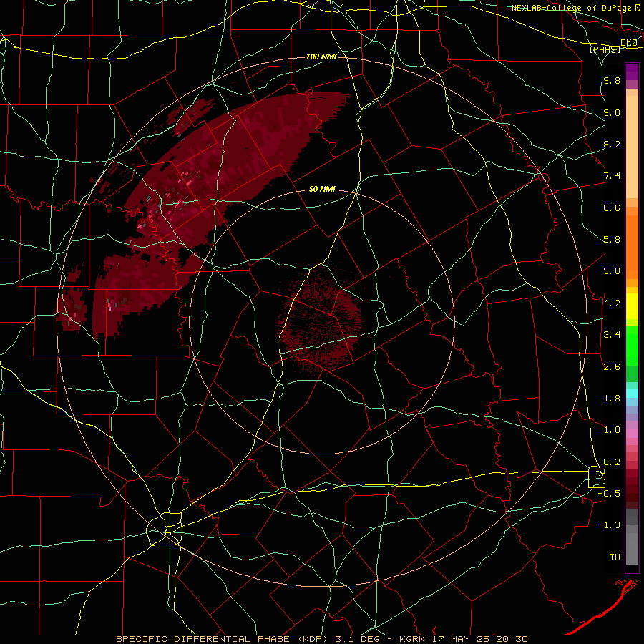Pick the pink swatch near 1.0

point(632,434)
